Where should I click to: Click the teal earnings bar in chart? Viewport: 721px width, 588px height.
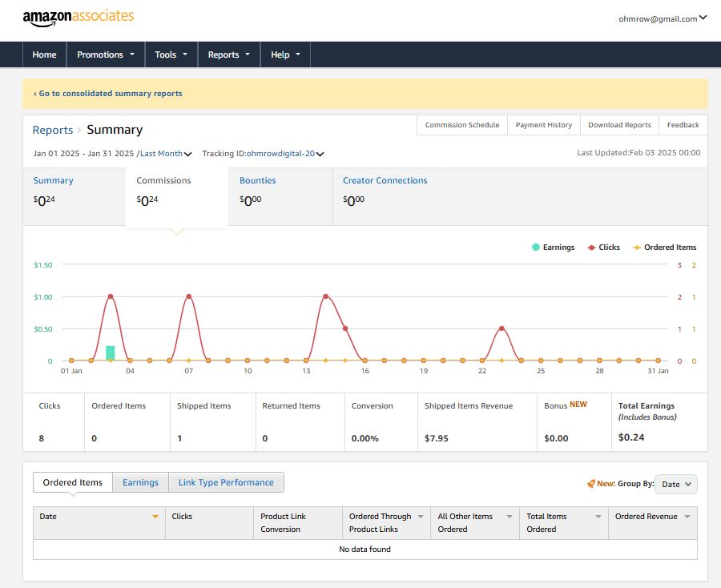111,352
